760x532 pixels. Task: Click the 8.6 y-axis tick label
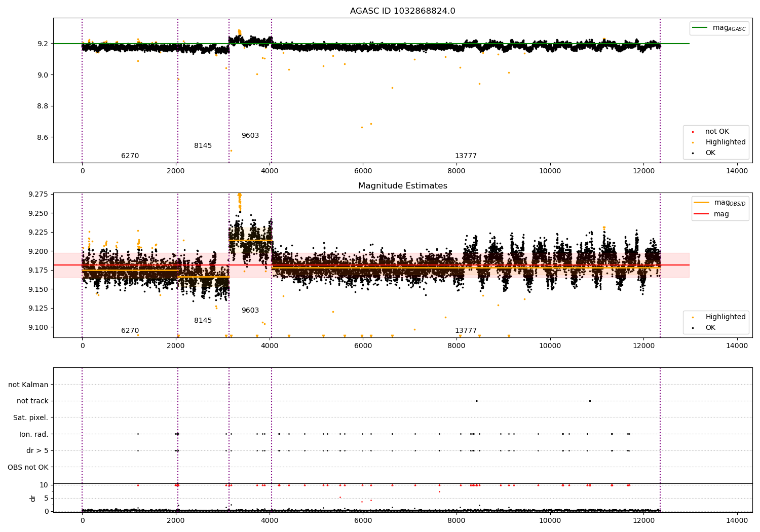43,138
